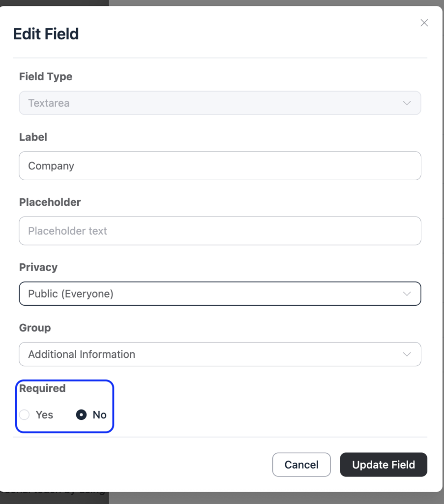444x504 pixels.
Task: Open the Field Type dropdown chevron
Action: click(x=407, y=103)
